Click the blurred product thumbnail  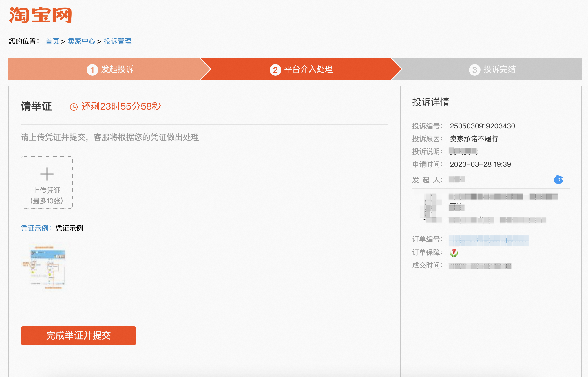tap(431, 208)
